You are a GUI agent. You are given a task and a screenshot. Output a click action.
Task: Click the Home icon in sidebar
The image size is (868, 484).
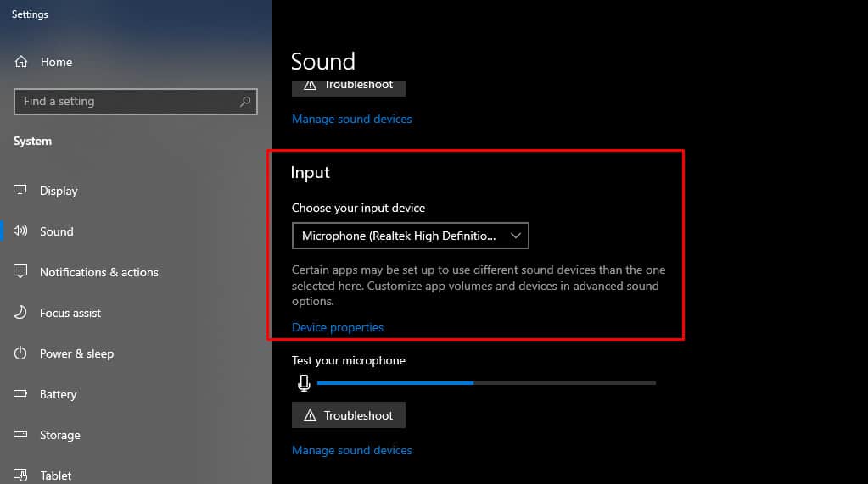coord(21,61)
